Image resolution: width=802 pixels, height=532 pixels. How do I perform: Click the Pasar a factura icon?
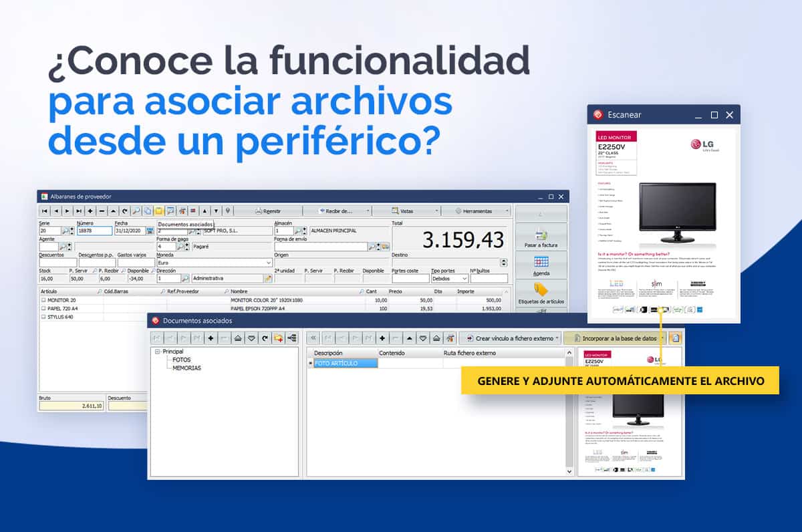tap(541, 236)
